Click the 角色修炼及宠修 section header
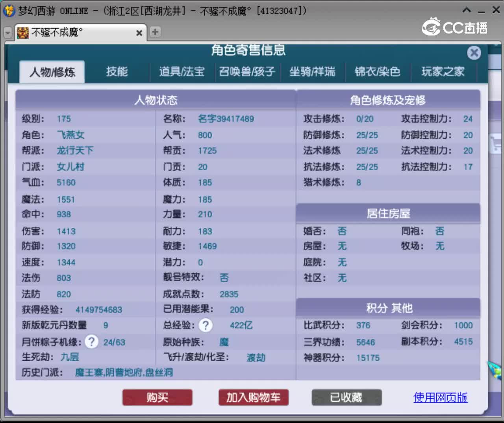 388,100
